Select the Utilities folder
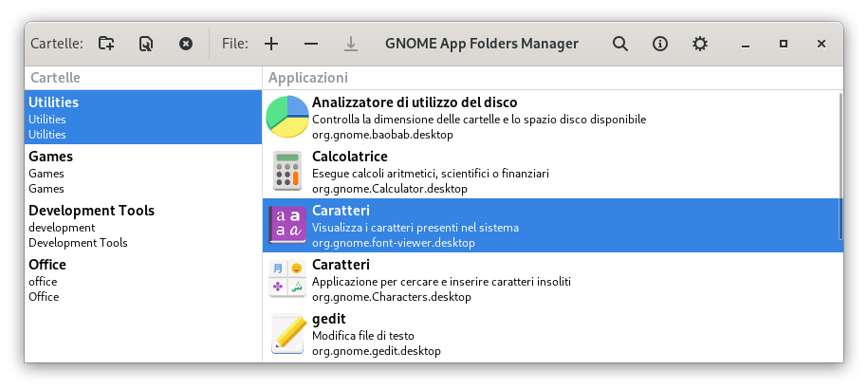Screen dimensions: 868x390 (143, 118)
